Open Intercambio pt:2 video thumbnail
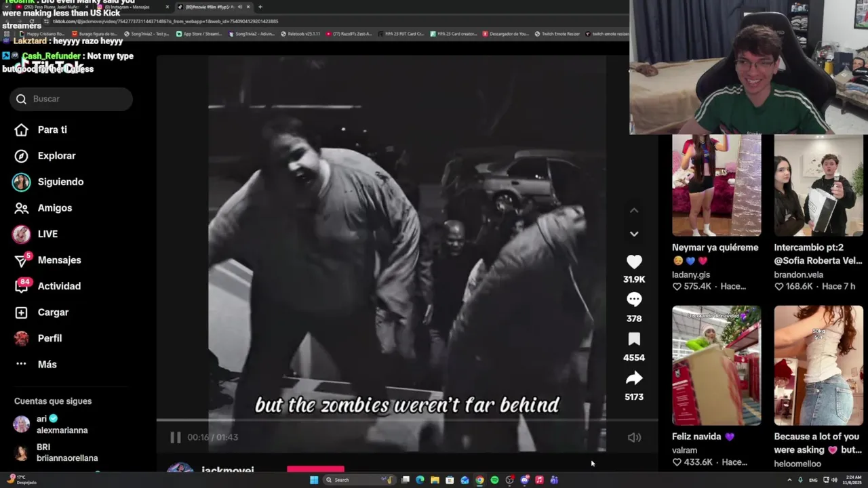The image size is (868, 488). (818, 185)
